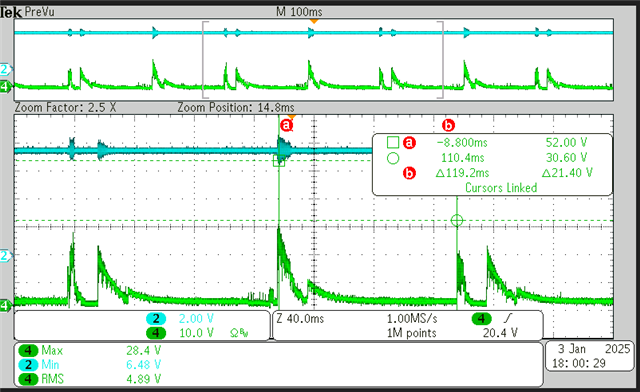
Task: Click the channel 4 scale 10.0 V
Action: click(196, 333)
